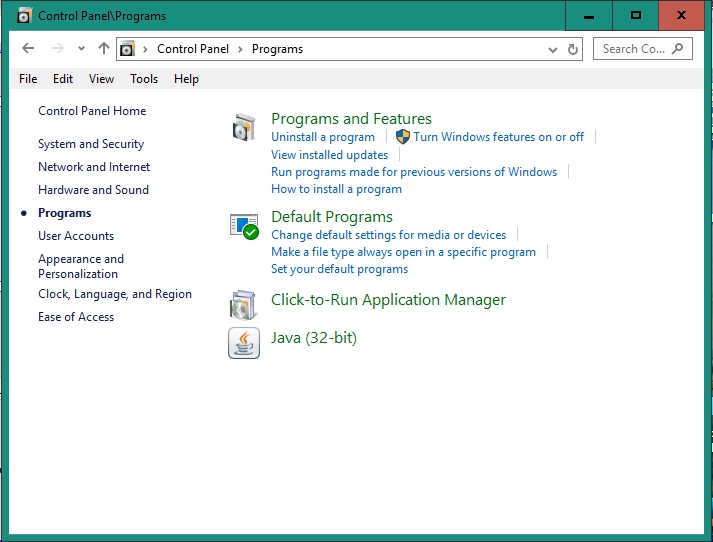Viewport: 713px width, 542px height.
Task: Click the Default Programs icon
Action: [x=244, y=226]
